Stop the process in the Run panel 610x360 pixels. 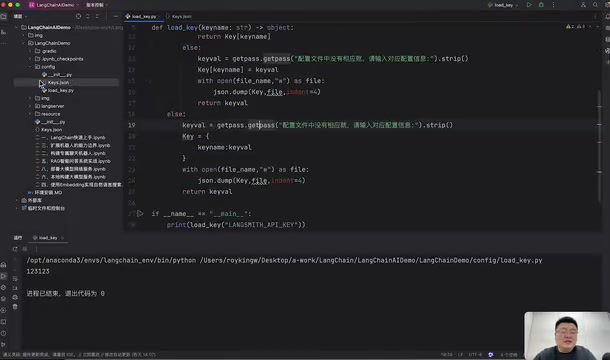click(25, 249)
